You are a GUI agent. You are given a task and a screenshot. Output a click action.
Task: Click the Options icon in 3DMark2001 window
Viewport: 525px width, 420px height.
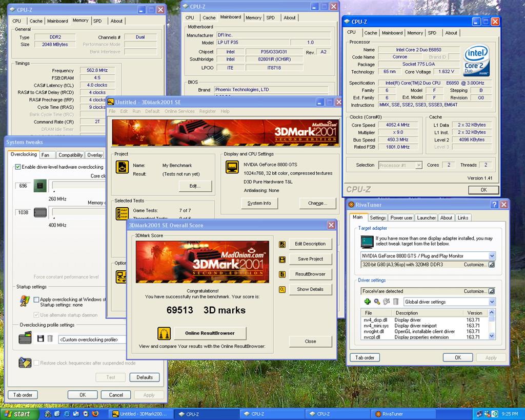[x=121, y=276]
